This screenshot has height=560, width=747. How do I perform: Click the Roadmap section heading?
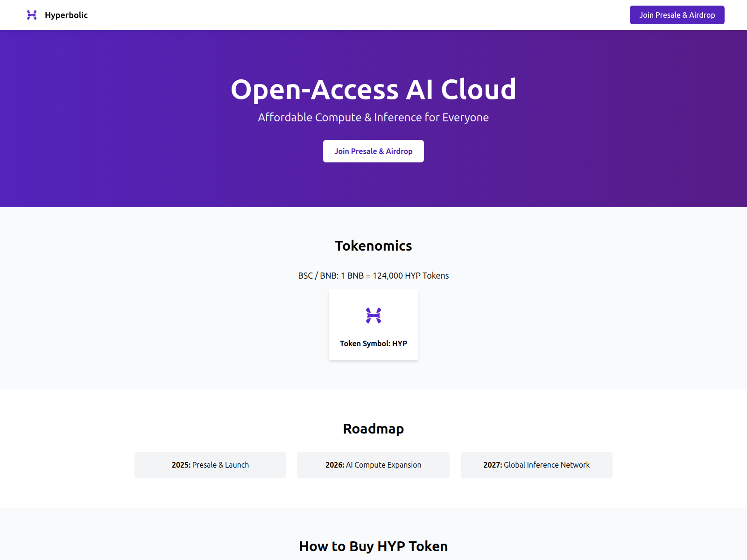click(373, 429)
